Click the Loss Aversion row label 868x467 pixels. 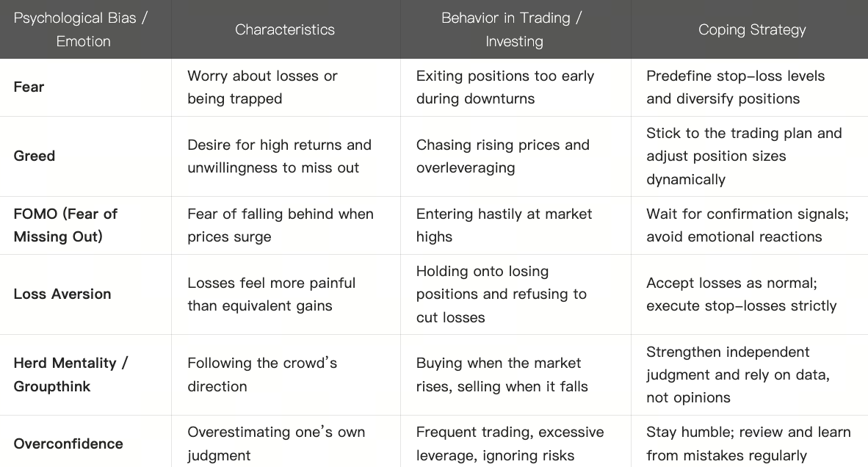pos(62,294)
